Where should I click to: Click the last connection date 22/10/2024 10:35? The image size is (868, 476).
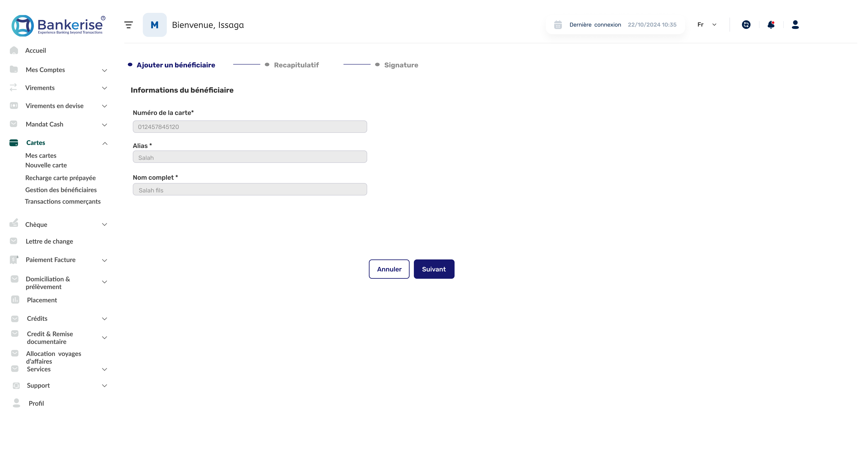[x=652, y=25]
